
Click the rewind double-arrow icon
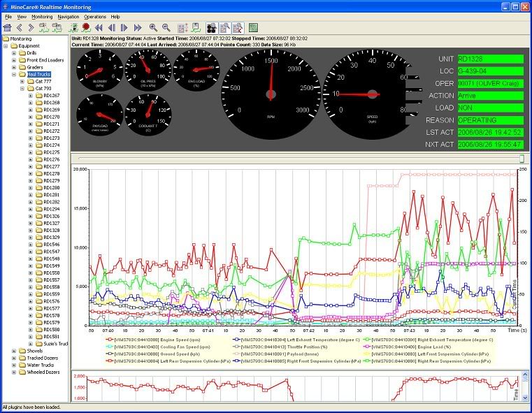tap(99, 27)
